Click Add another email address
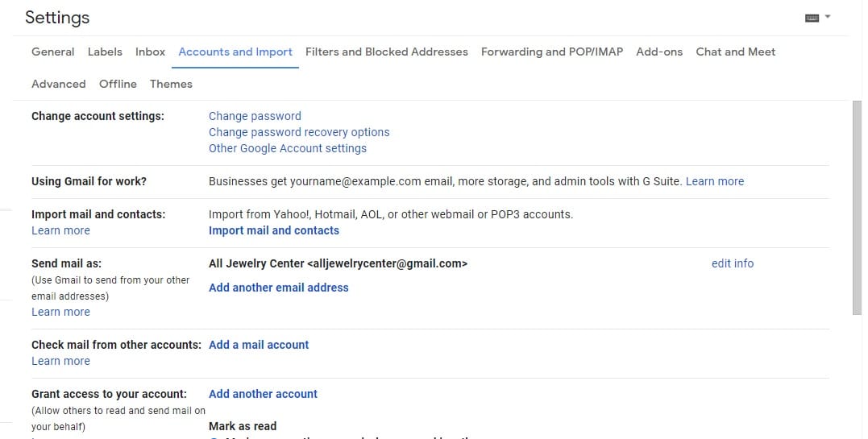This screenshot has height=439, width=868. click(278, 288)
